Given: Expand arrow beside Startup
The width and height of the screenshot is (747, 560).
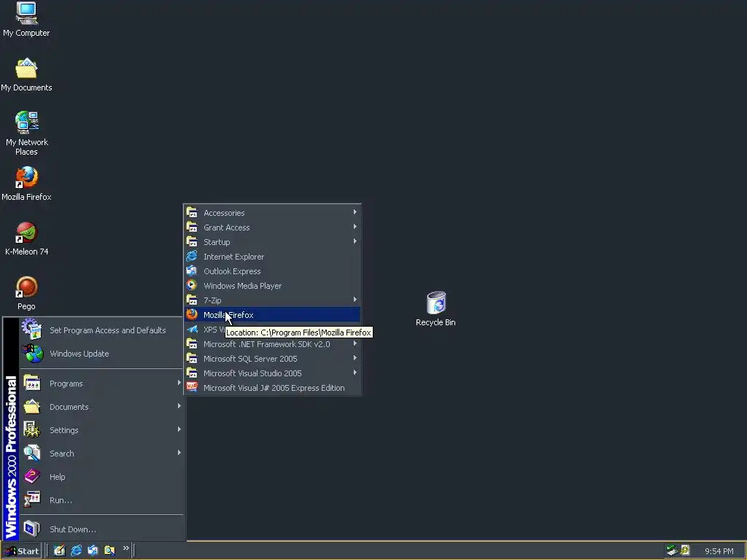Looking at the screenshot, I should click(x=355, y=241).
